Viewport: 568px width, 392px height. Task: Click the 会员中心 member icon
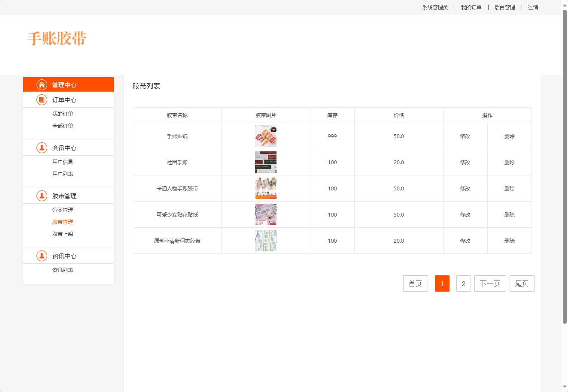[x=41, y=148]
